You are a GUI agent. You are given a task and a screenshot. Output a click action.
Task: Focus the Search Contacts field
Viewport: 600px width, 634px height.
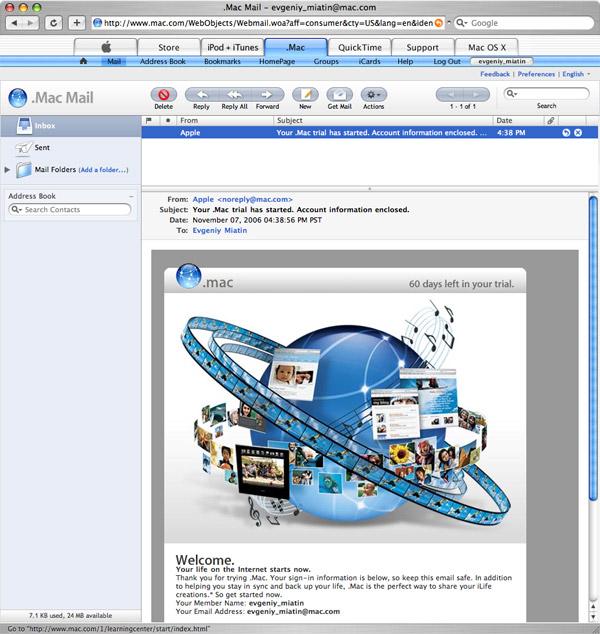pyautogui.click(x=70, y=209)
